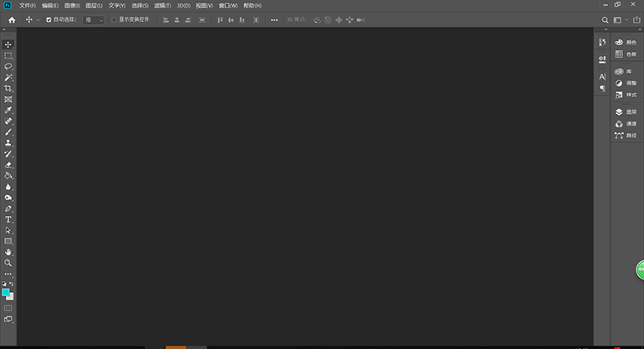Select the Dodge tool
This screenshot has height=349, width=644.
coord(8,198)
